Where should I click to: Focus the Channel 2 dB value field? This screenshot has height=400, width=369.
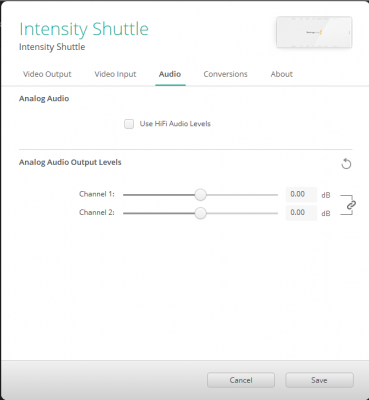(301, 213)
